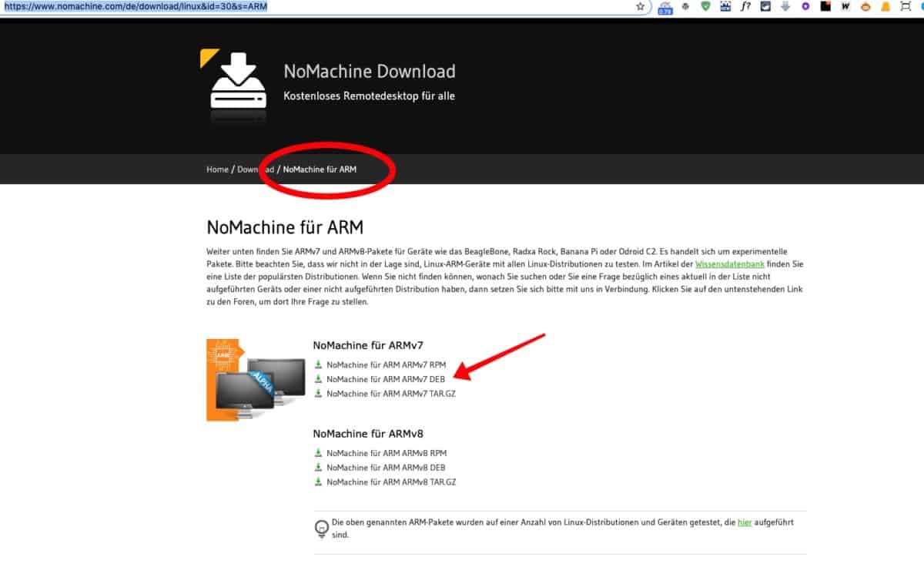Click the purple circle extension icon
Screen dimensions: 924x564
click(805, 6)
